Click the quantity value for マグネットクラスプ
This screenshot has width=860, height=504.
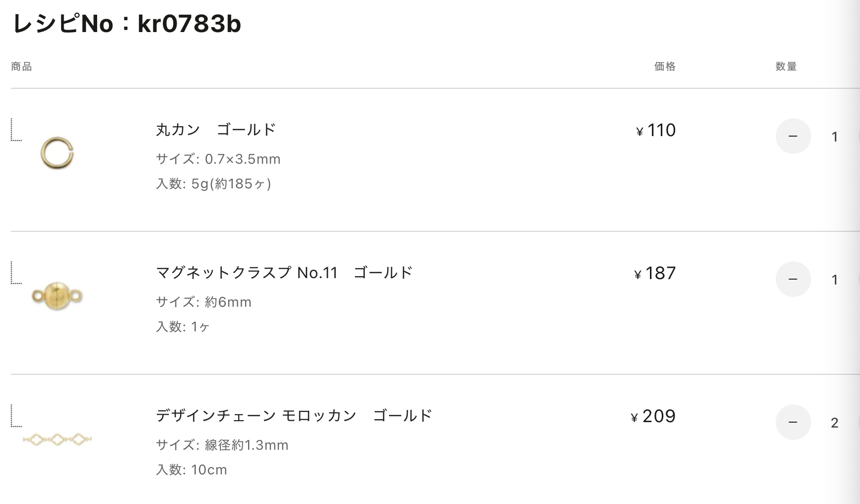coord(834,280)
